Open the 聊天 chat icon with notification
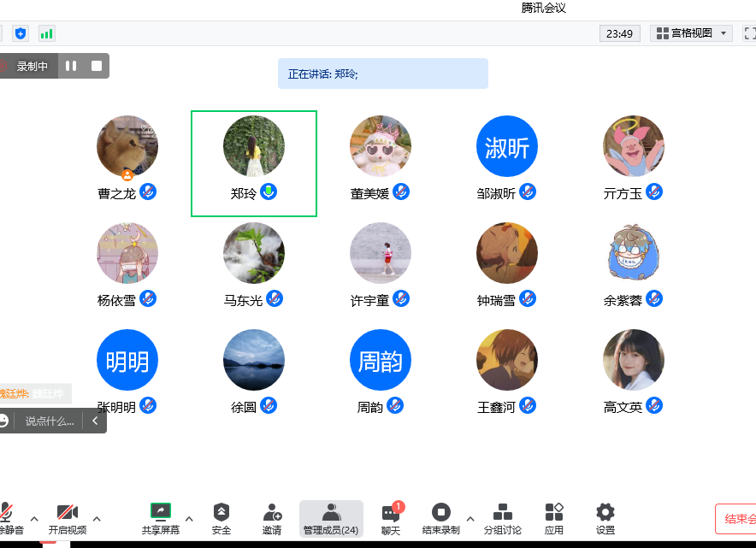756x548 pixels. (391, 518)
